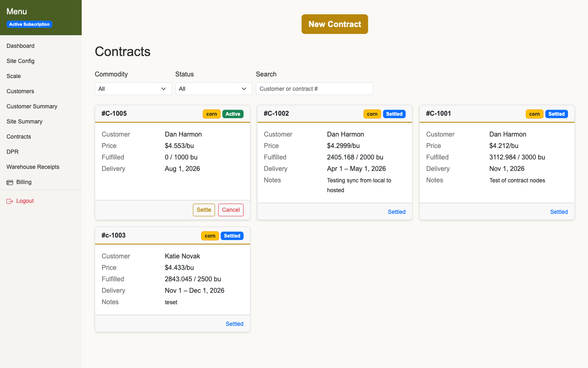Click Cancel on contract C-1005
Image resolution: width=588 pixels, height=368 pixels.
click(231, 210)
